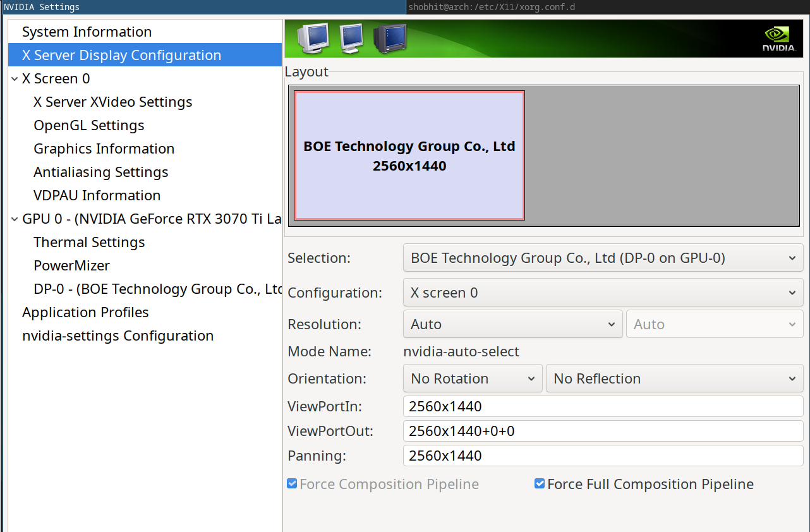Viewport: 810px width, 532px height.
Task: Click the ViewPortIn input field
Action: click(603, 406)
